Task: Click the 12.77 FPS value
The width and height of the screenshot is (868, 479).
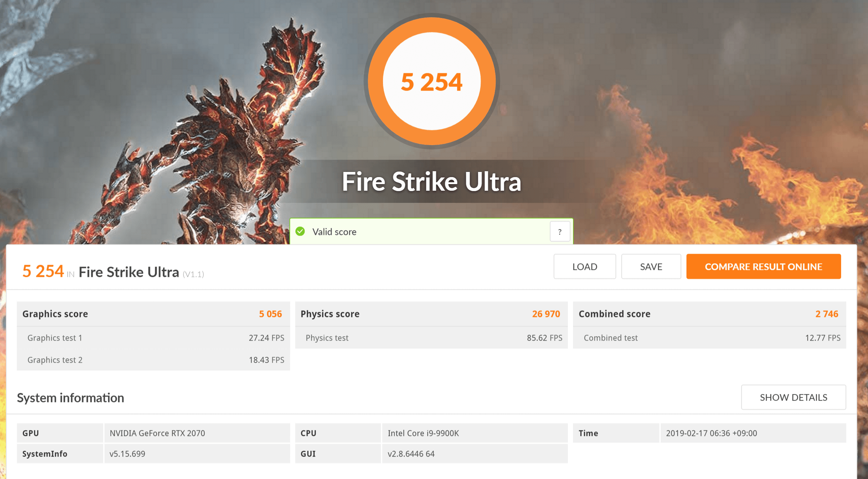Action: pyautogui.click(x=823, y=338)
